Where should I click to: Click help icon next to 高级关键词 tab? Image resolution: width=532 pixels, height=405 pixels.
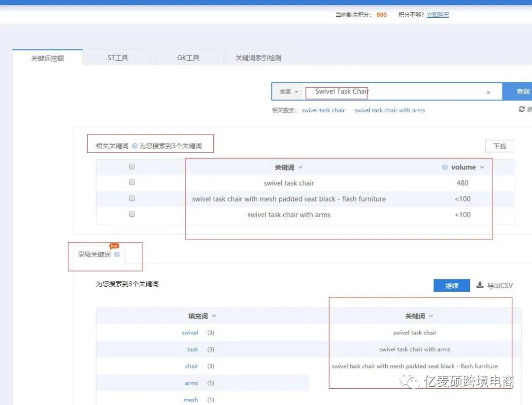117,255
